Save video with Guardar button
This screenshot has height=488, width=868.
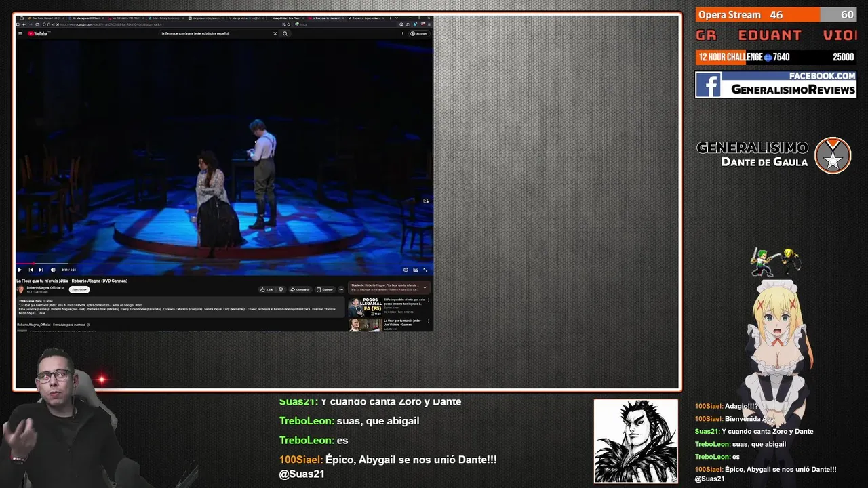pos(325,289)
